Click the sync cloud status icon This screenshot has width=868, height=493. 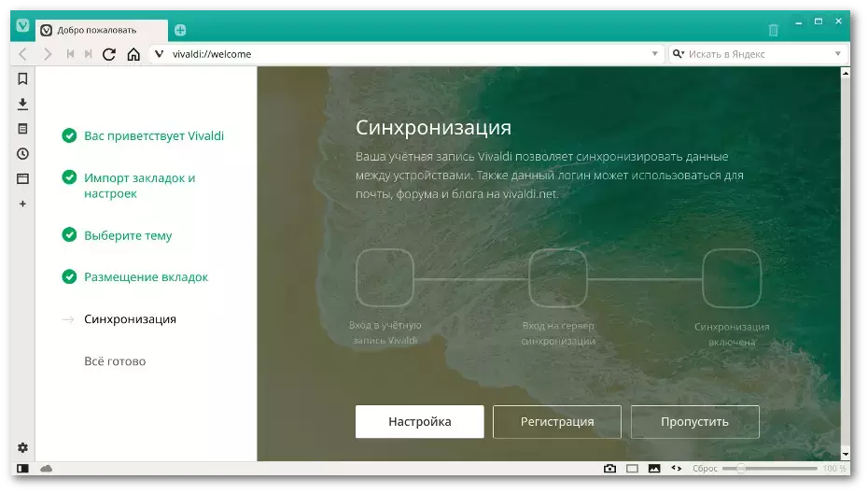pos(47,469)
